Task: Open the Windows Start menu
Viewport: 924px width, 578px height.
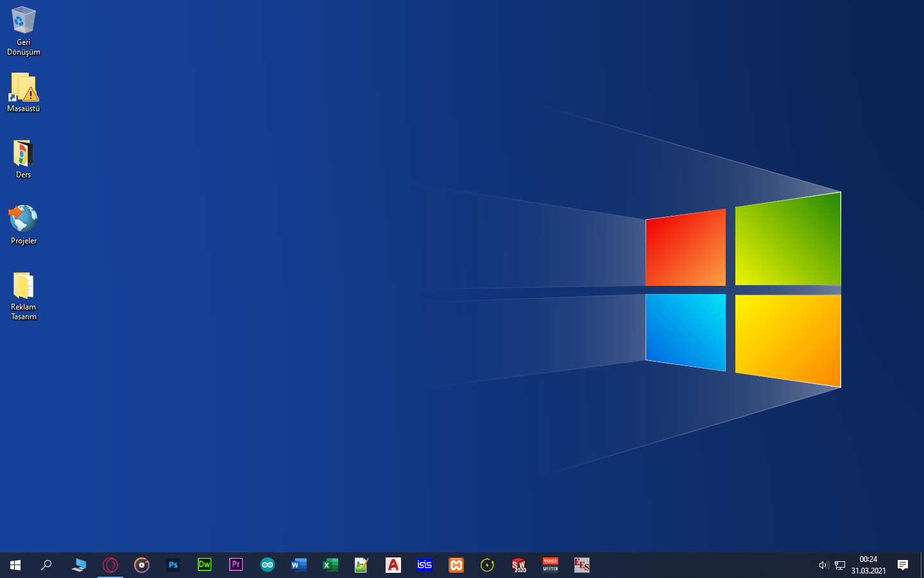Action: (15, 565)
